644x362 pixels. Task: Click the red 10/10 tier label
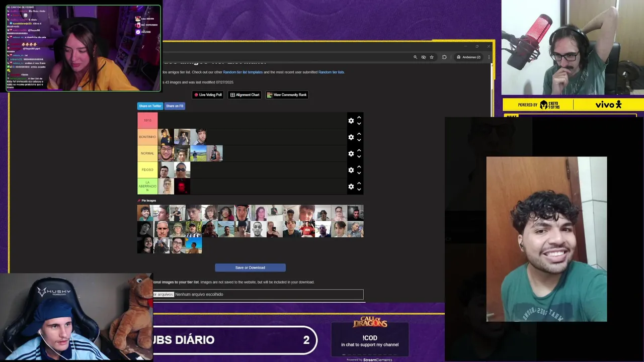coord(147,121)
